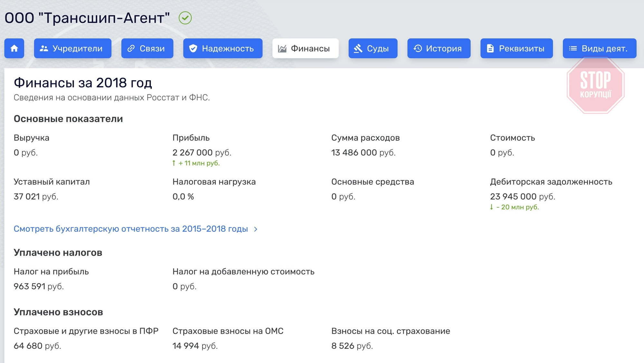Image resolution: width=644 pixels, height=363 pixels.
Task: Click the green "+ 11 млн руб." indicator
Action: 196,163
